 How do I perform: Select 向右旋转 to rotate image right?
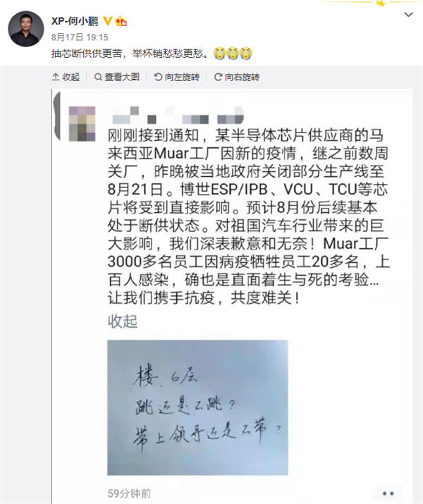(237, 77)
